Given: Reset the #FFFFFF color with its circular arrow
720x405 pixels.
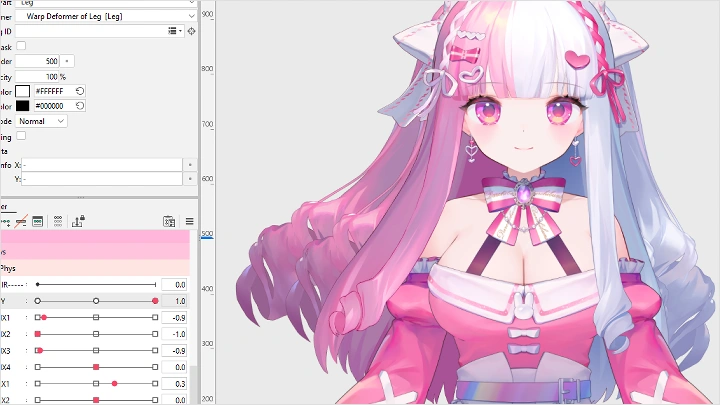Looking at the screenshot, I should pyautogui.click(x=80, y=91).
